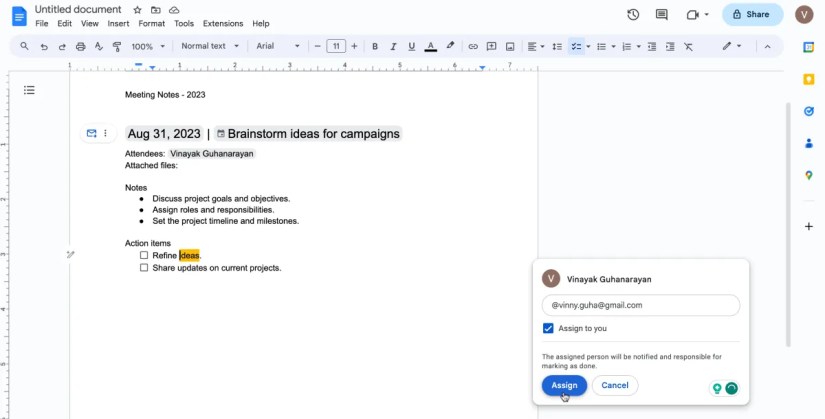Insert a link
This screenshot has height=419, width=825.
pos(473,47)
